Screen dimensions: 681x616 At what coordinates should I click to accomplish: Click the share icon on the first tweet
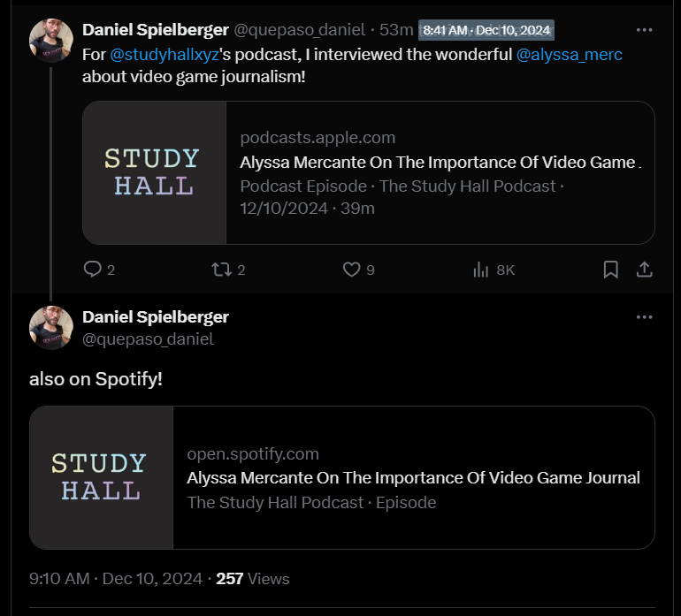click(x=644, y=270)
